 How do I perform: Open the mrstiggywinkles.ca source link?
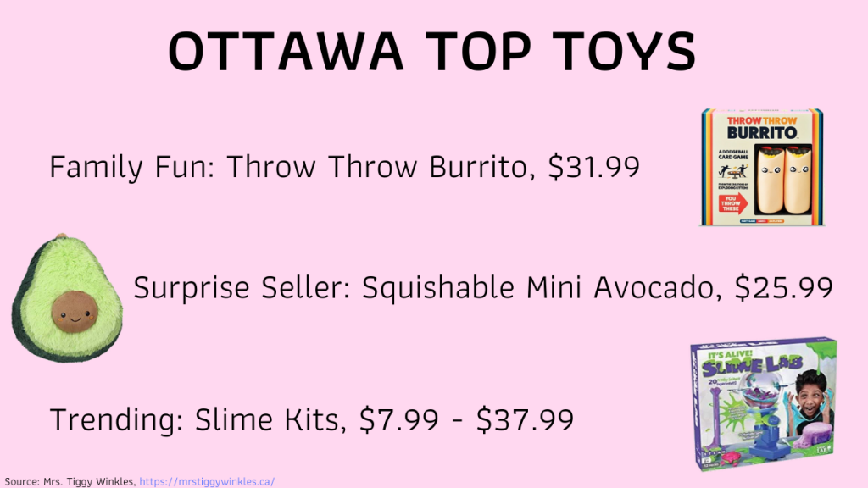click(207, 481)
